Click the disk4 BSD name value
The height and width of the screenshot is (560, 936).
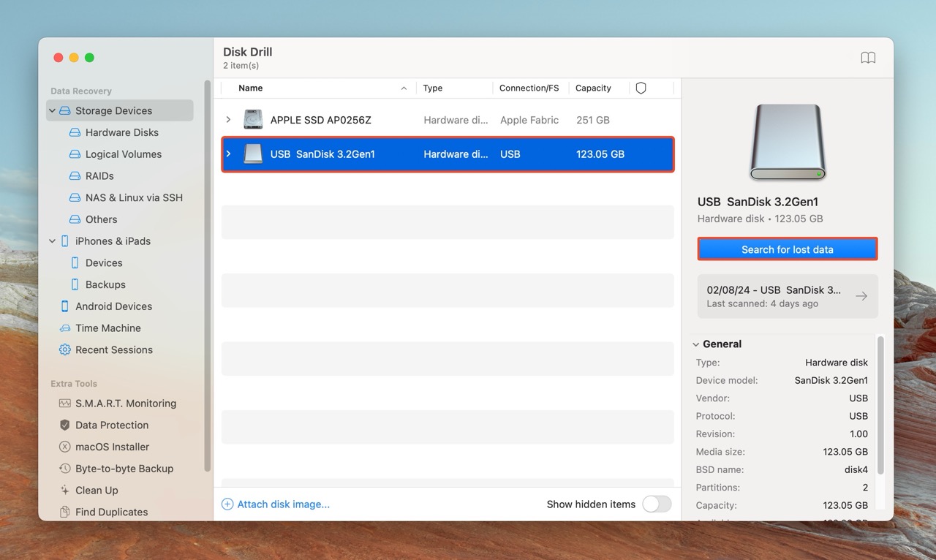point(856,469)
